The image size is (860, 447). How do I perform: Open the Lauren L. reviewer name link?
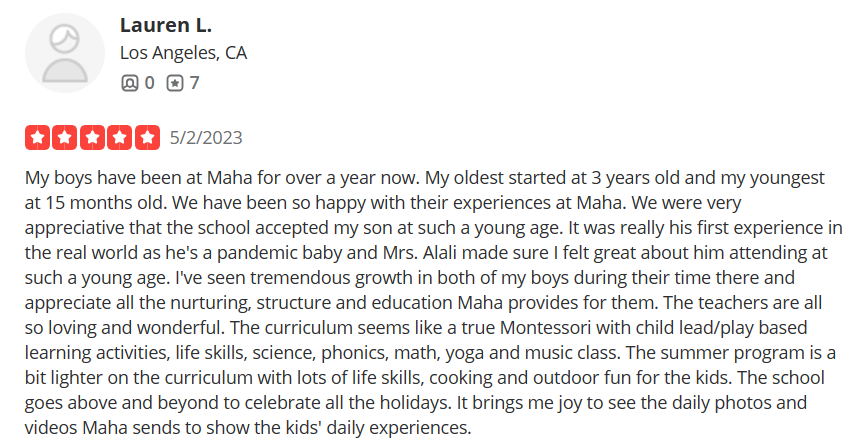point(166,25)
